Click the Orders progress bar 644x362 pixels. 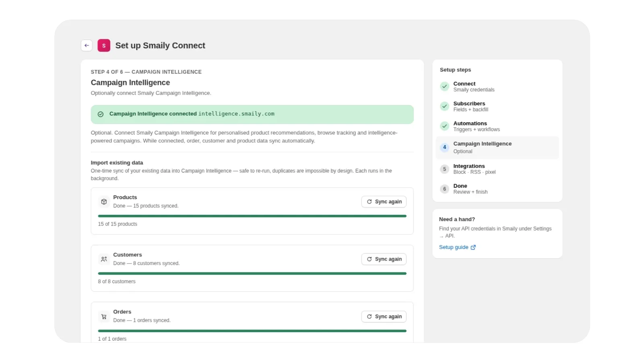[252, 331]
